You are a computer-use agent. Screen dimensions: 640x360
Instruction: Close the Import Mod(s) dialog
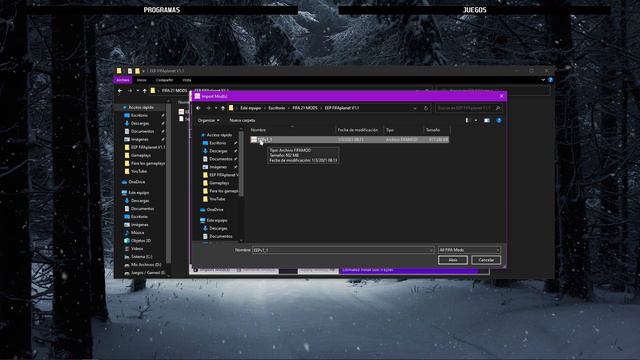tap(502, 96)
